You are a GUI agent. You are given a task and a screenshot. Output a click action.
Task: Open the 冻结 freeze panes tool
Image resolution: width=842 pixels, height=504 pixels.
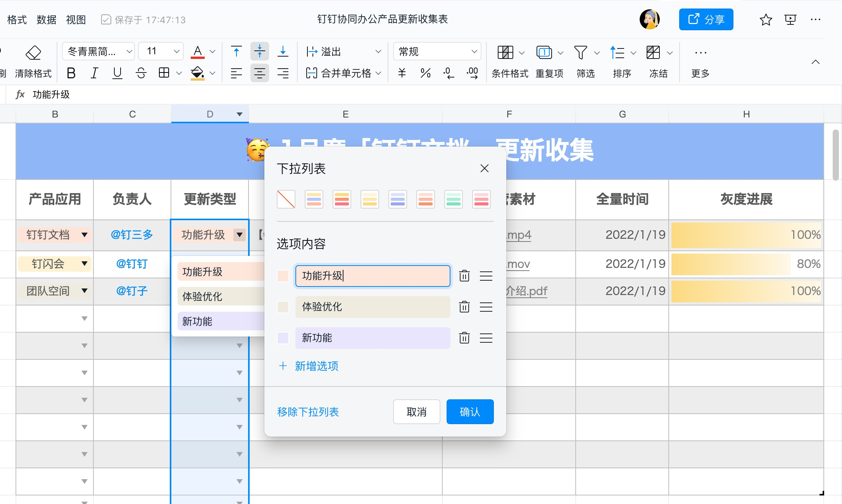654,52
